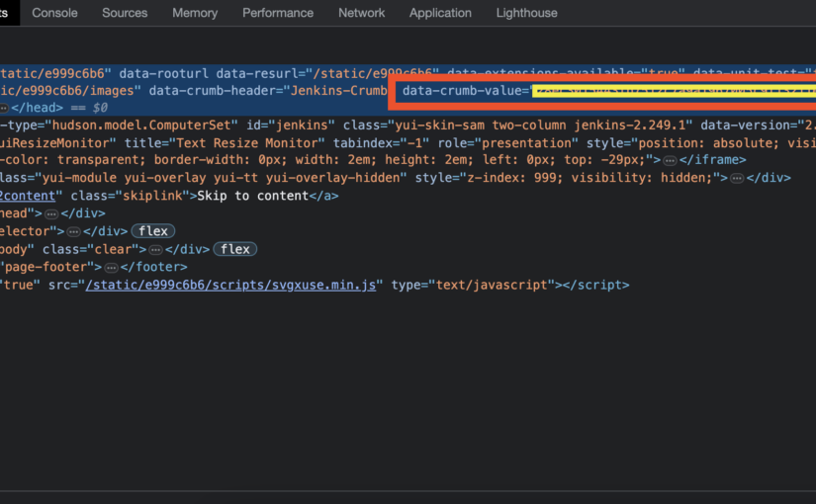This screenshot has height=504, width=816.
Task: Expand the ellipsis before the closing iframe tag
Action: pos(671,160)
